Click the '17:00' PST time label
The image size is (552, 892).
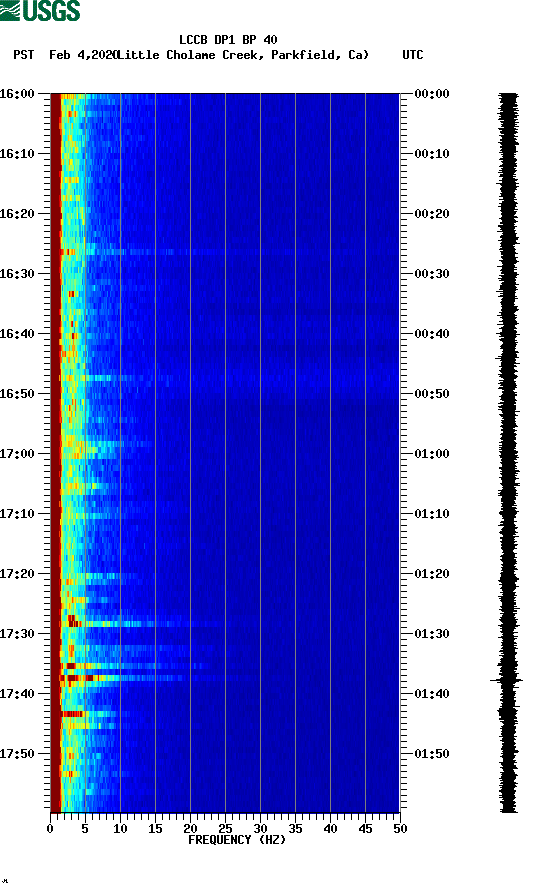point(17,453)
